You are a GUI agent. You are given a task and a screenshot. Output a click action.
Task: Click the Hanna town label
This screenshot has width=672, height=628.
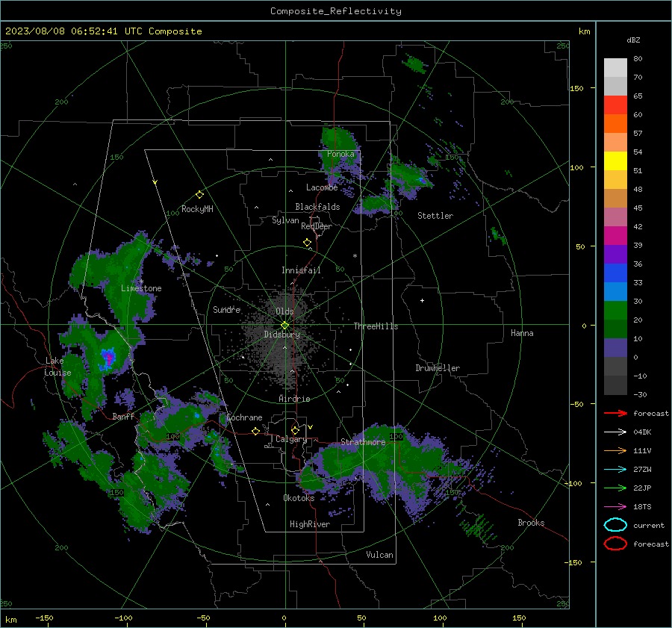(522, 333)
